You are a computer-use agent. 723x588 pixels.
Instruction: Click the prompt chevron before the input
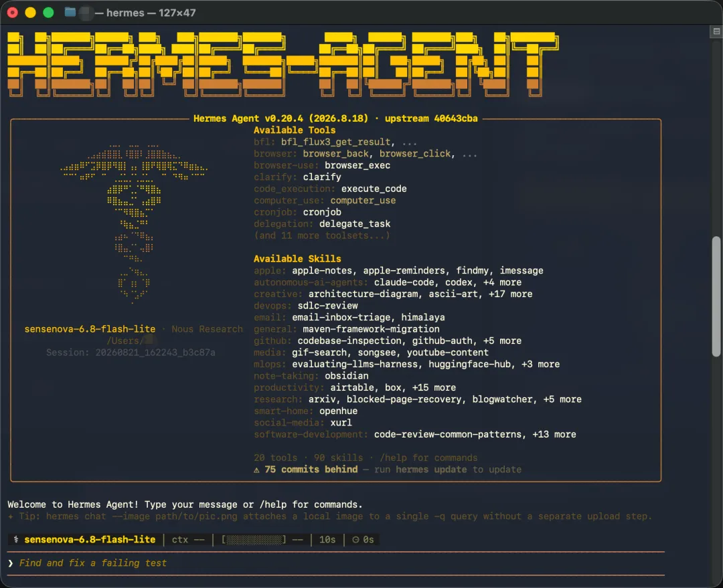[x=11, y=563]
